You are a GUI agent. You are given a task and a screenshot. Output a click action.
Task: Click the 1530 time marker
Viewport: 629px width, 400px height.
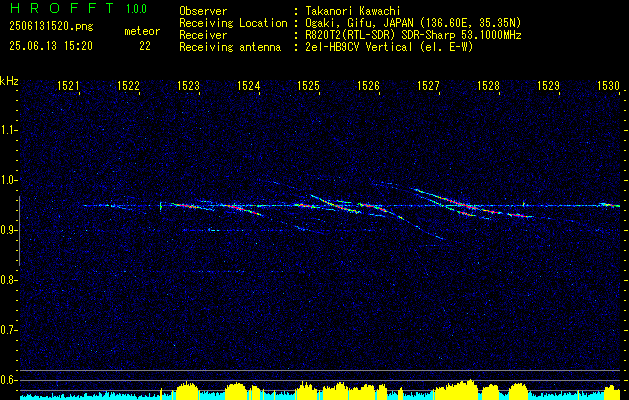609,85
